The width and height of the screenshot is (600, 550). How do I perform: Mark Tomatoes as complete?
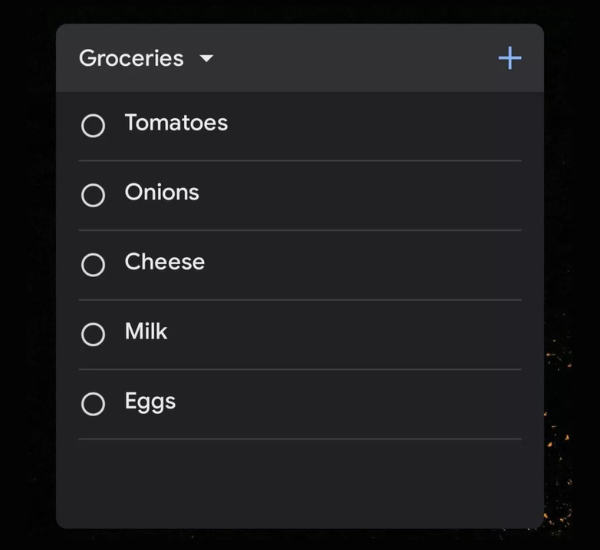point(93,126)
